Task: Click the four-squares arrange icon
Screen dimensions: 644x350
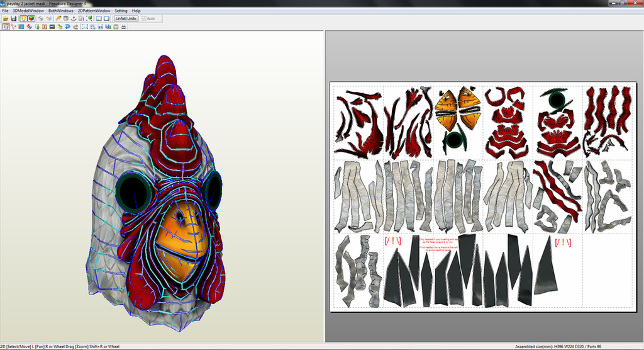Action: click(92, 26)
